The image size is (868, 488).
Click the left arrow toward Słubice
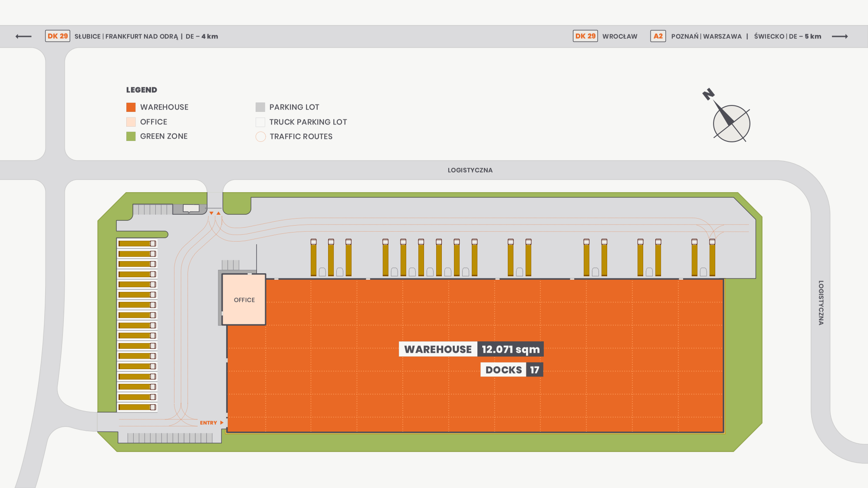(23, 36)
